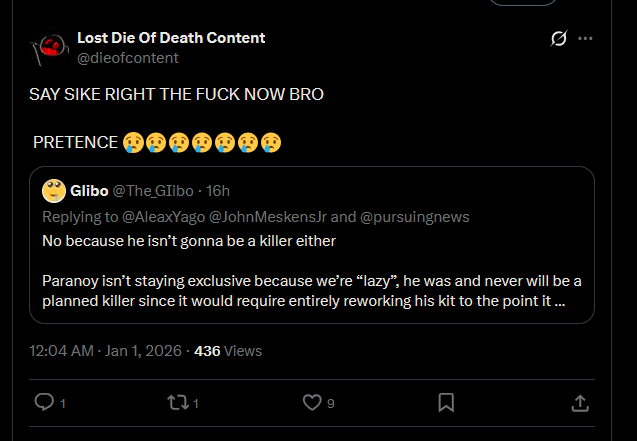View the 436 Views analytics
Screen dimensions: 637x441
228,351
